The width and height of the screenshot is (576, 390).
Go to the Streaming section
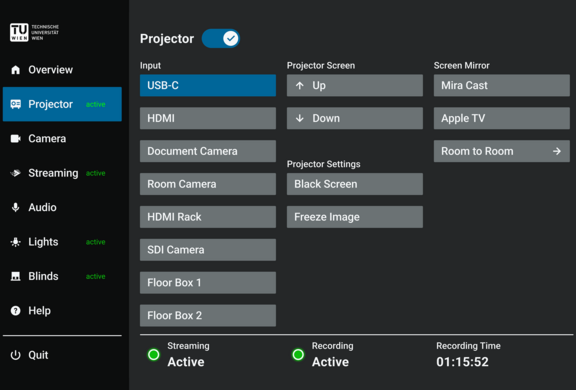click(x=62, y=173)
